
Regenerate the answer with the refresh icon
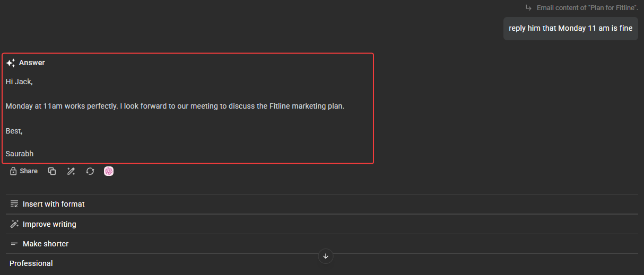tap(90, 171)
